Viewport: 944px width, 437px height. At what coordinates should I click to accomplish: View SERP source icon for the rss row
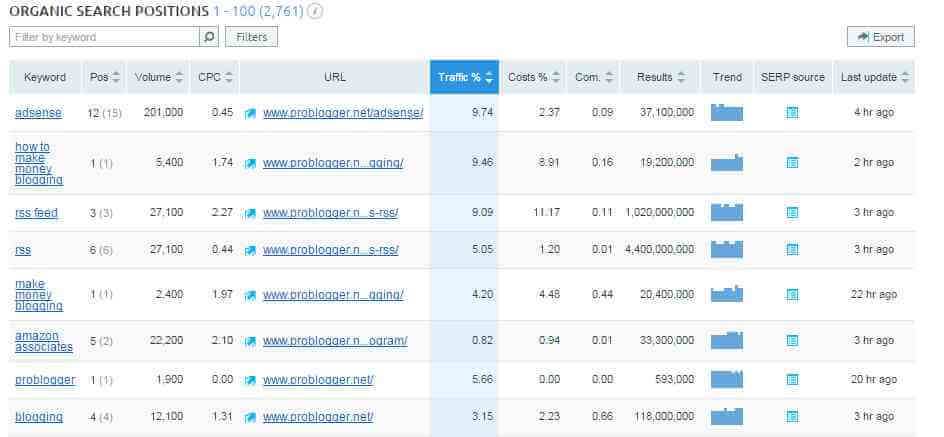click(x=792, y=249)
